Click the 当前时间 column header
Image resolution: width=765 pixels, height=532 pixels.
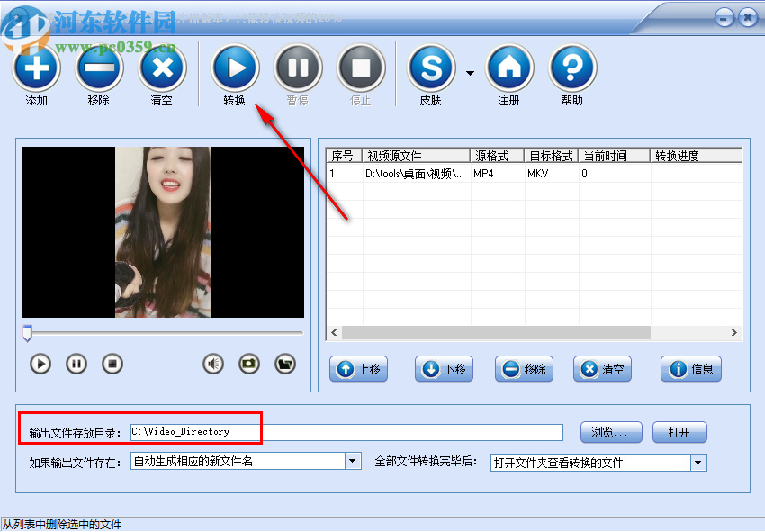tap(614, 156)
